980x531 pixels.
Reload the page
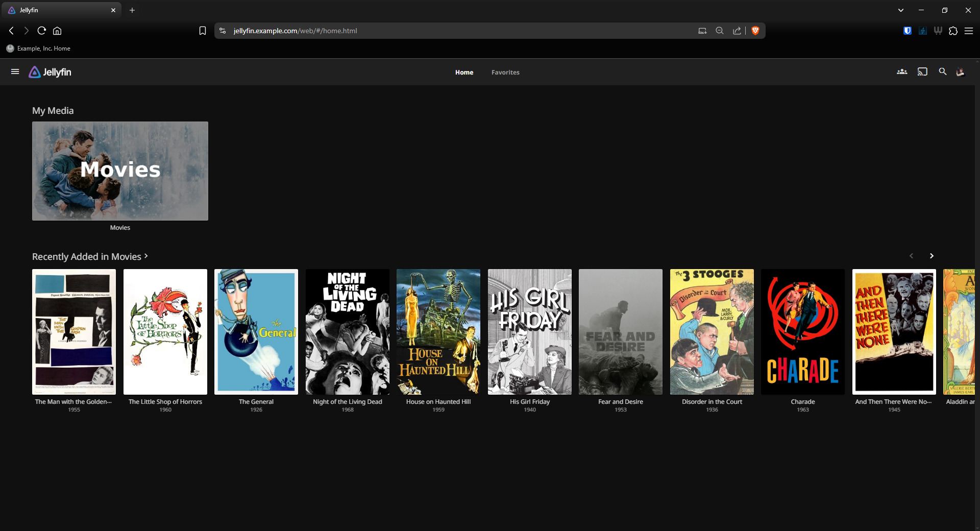(x=42, y=31)
